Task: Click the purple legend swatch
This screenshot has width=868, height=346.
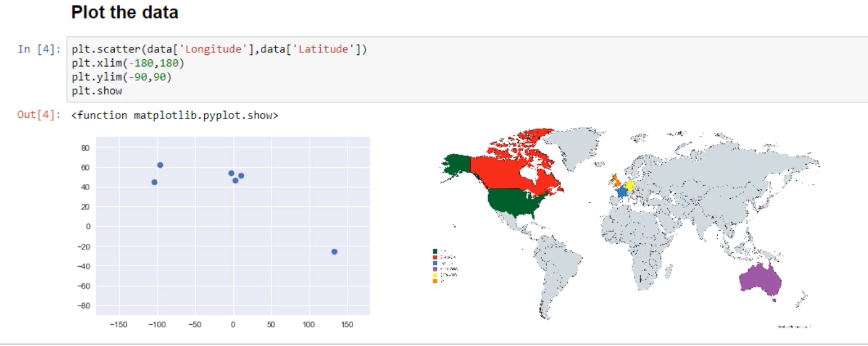Action: (x=435, y=269)
